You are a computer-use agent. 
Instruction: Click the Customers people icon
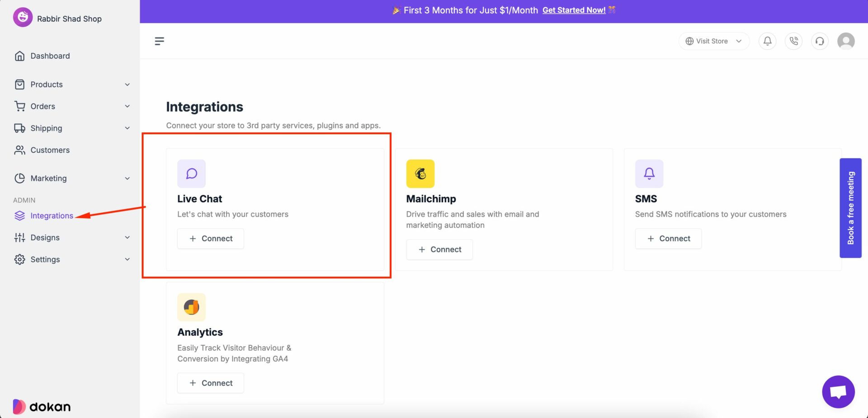click(x=19, y=150)
